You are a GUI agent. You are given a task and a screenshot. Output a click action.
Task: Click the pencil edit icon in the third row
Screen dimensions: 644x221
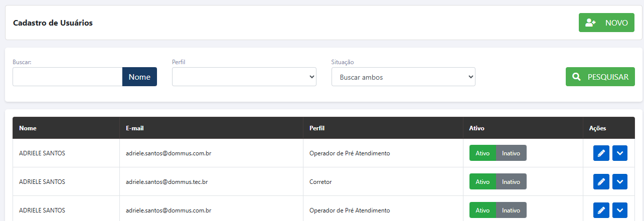(x=601, y=210)
